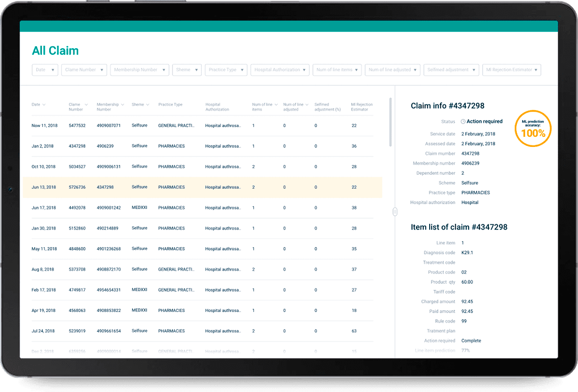Click the Membership Number column sort chevron

tap(123, 105)
